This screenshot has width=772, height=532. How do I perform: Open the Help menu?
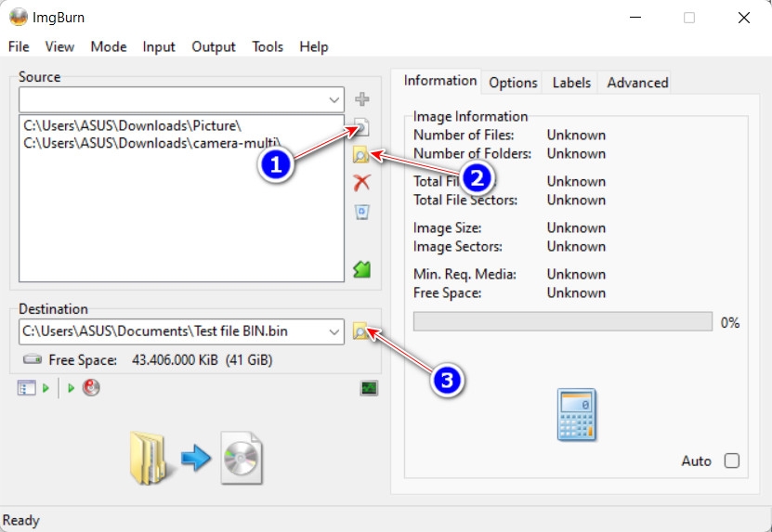click(x=314, y=46)
